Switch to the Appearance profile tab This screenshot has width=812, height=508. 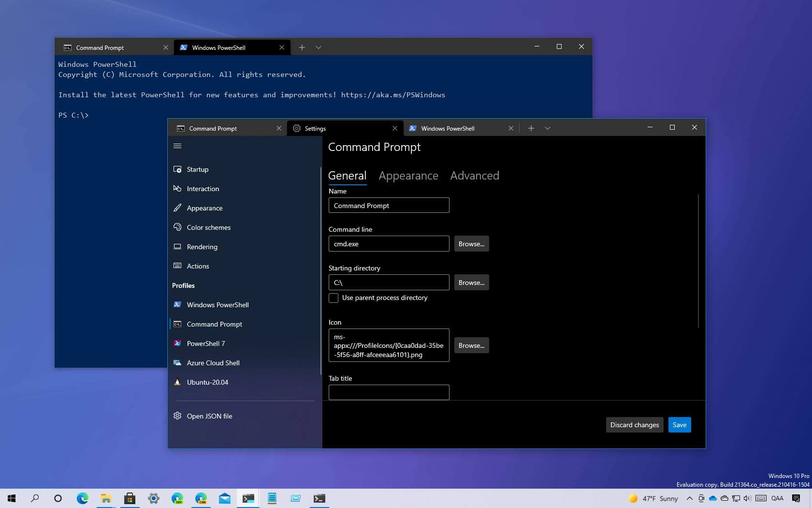pyautogui.click(x=408, y=176)
